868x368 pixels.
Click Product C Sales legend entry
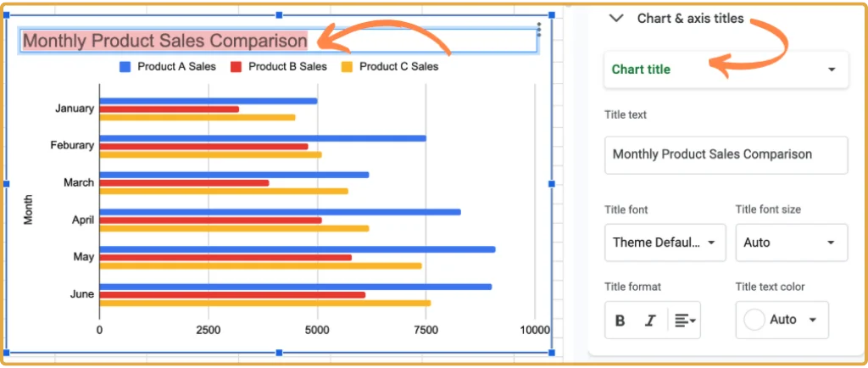point(389,66)
